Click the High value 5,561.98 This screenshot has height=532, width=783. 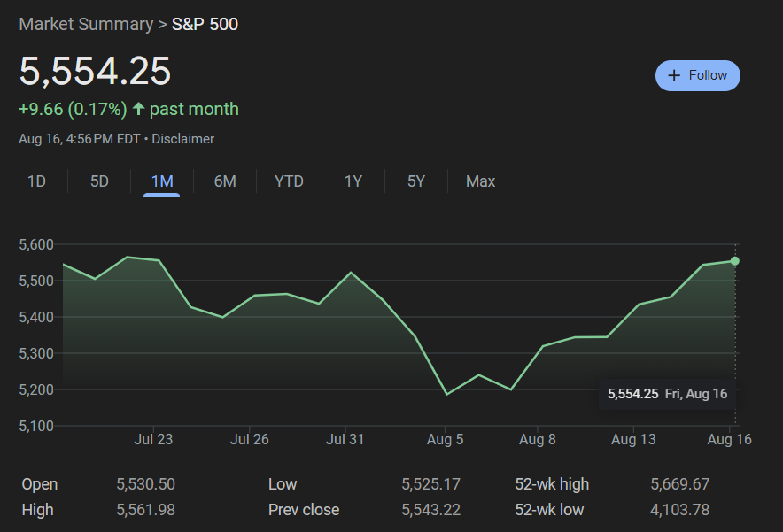click(x=146, y=510)
